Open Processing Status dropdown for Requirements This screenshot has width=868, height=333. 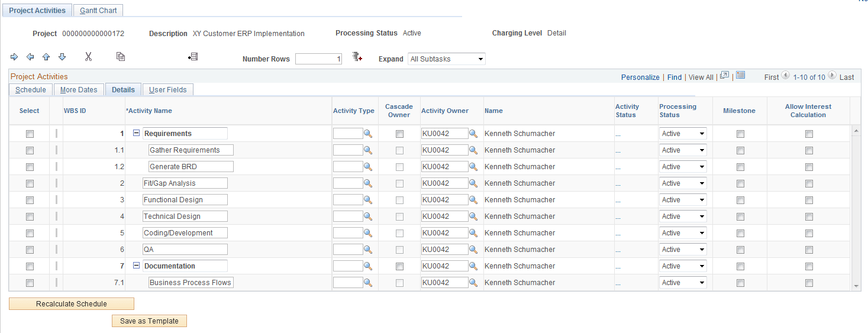click(683, 134)
